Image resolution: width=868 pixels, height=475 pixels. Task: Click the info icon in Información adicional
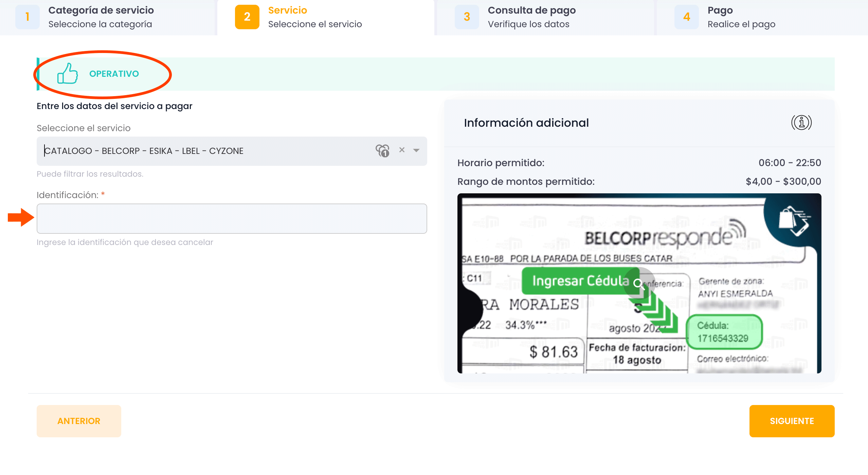tap(801, 123)
